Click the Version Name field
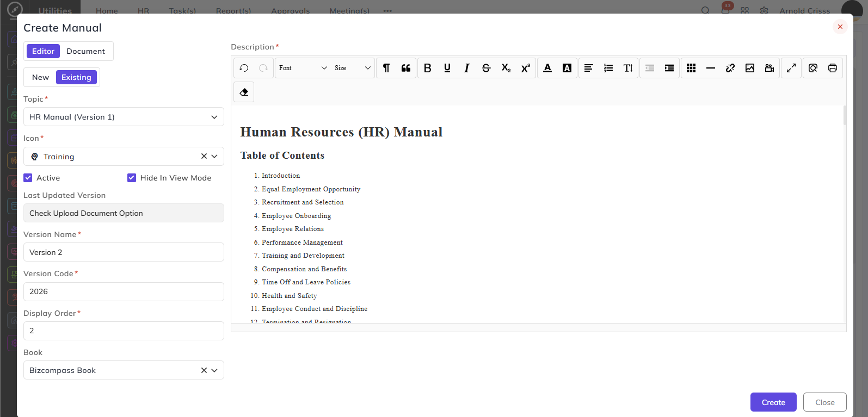The image size is (868, 417). pos(124,252)
